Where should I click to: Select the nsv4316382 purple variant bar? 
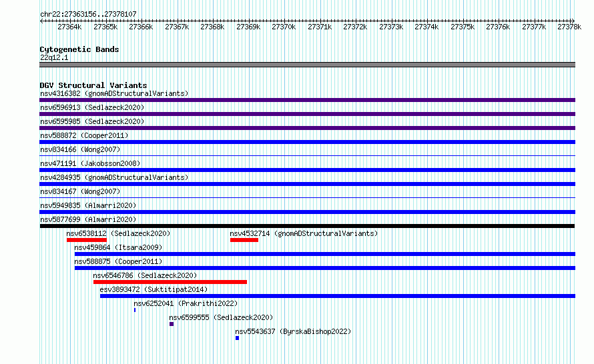pos(307,100)
